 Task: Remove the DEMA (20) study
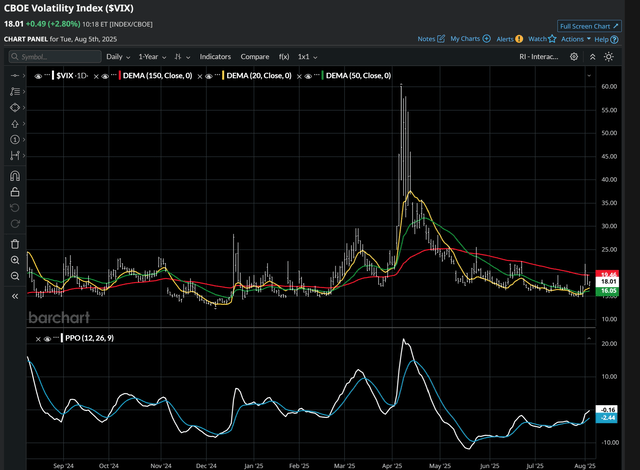coord(200,76)
